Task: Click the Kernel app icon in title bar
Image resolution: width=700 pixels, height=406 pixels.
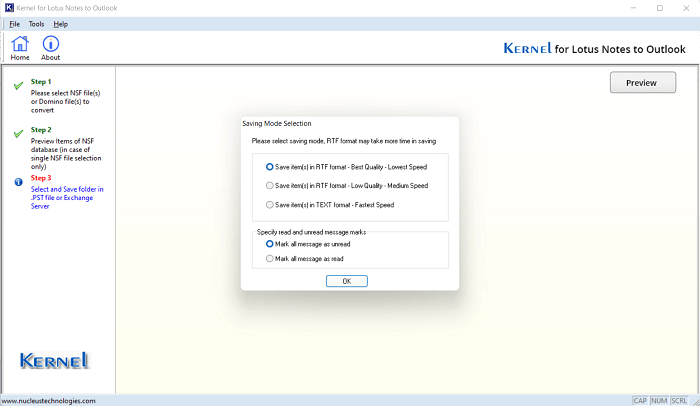Action: (x=9, y=8)
